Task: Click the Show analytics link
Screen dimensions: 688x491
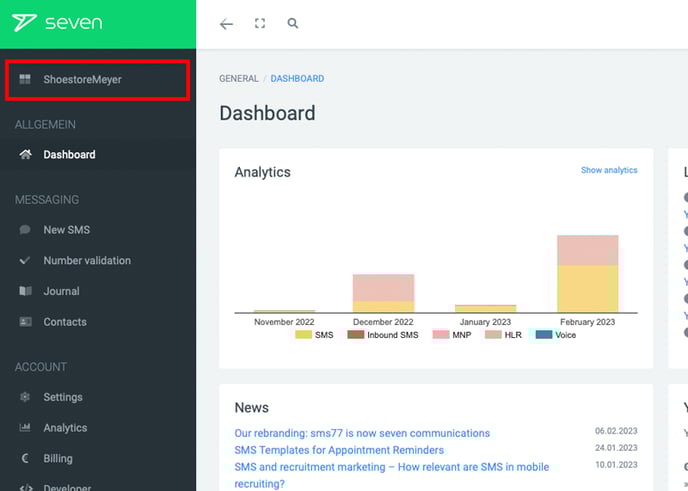Action: tap(608, 170)
